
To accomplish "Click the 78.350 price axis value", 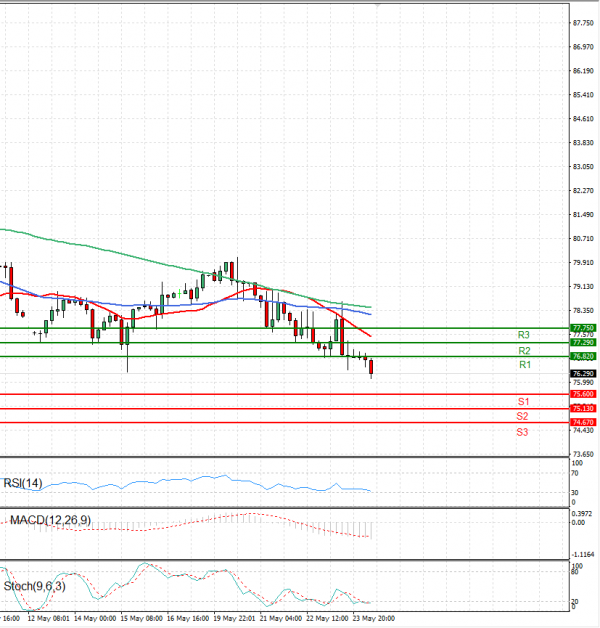I will click(583, 311).
